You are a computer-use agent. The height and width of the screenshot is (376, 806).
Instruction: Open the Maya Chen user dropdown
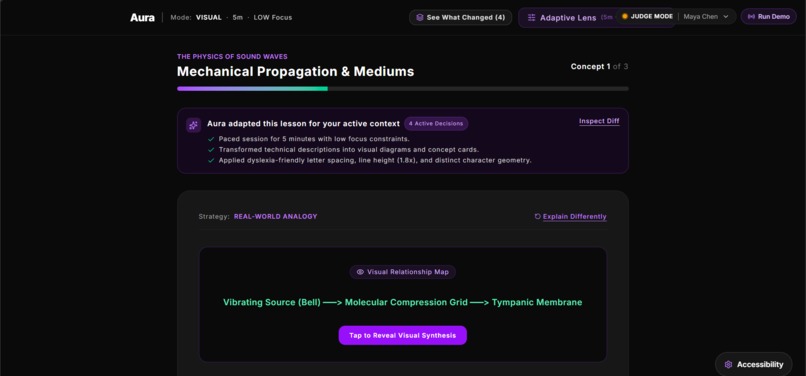[707, 16]
